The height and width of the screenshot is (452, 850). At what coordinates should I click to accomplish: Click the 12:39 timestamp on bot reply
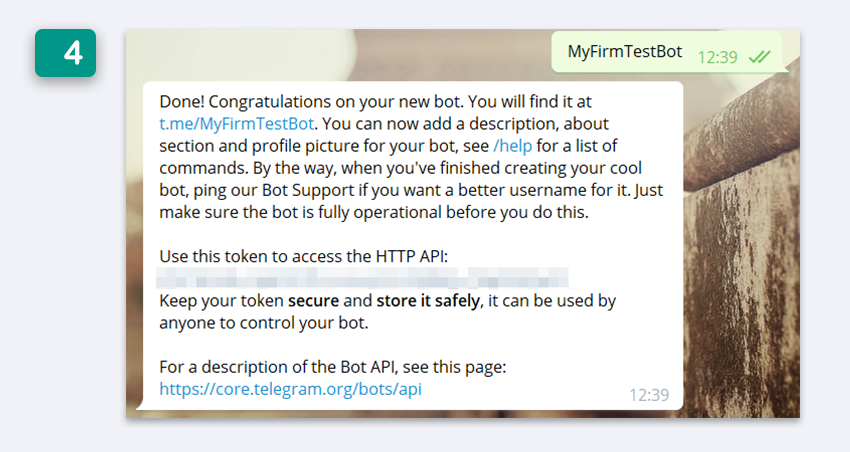[x=649, y=395]
